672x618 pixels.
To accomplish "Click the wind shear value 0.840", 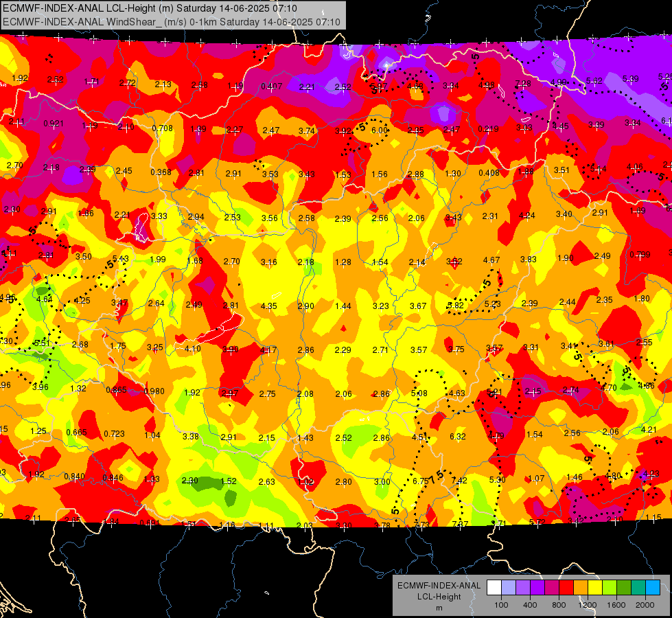I will pos(75,477).
